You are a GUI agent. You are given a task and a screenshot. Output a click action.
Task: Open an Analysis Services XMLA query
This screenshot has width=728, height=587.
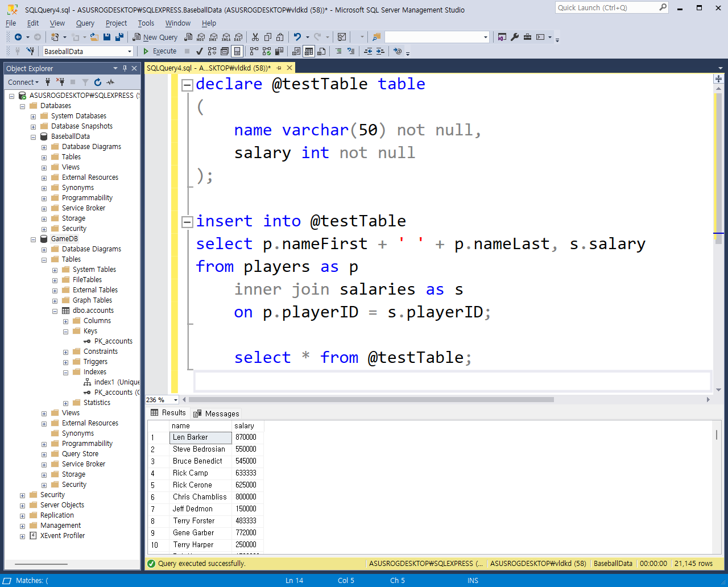pyautogui.click(x=226, y=37)
